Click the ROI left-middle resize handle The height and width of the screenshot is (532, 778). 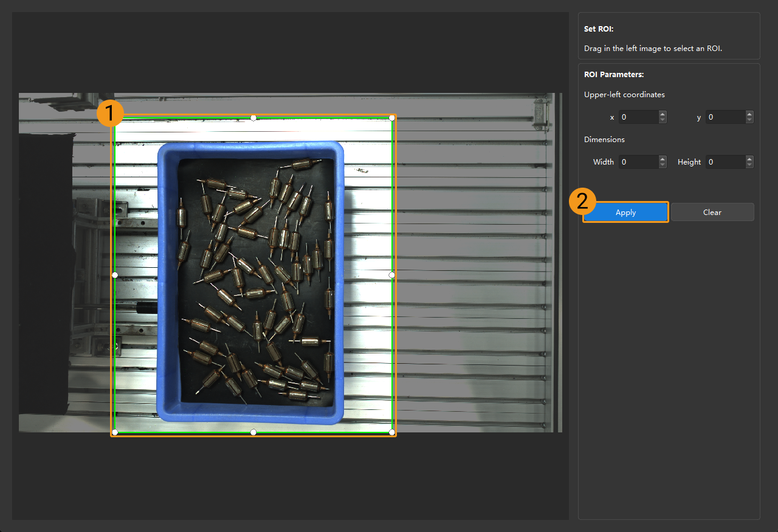(115, 275)
